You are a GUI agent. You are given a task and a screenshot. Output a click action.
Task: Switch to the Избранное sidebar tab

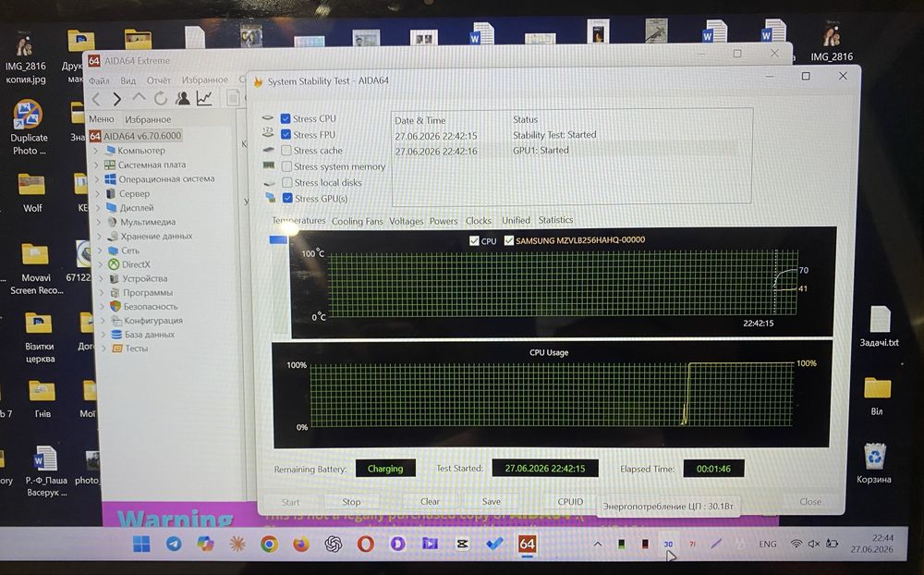click(x=148, y=120)
